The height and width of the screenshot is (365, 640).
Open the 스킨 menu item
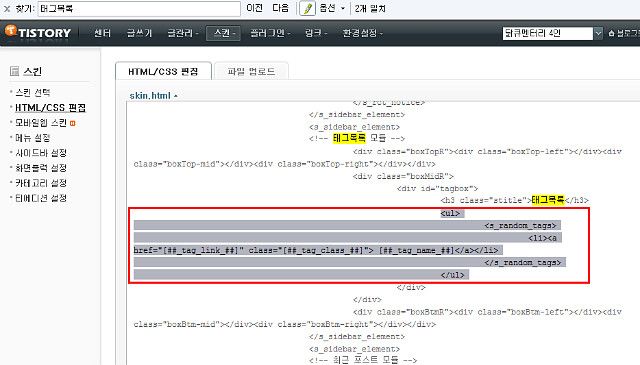[223, 33]
